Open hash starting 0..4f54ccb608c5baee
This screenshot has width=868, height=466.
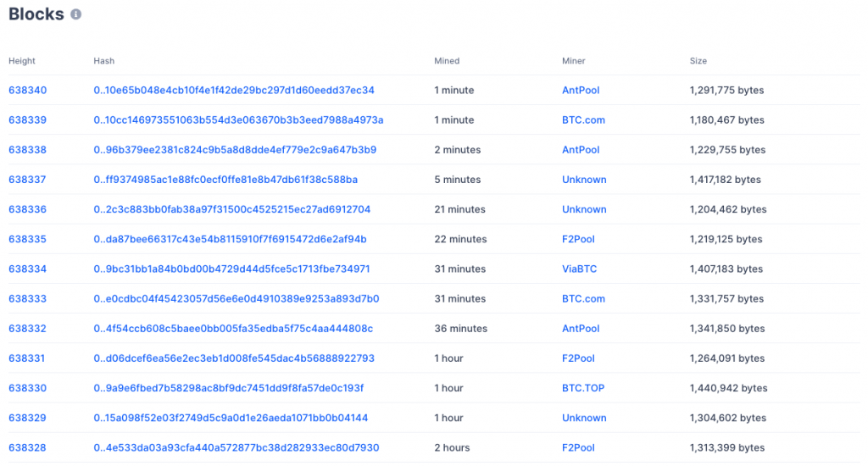pyautogui.click(x=233, y=329)
